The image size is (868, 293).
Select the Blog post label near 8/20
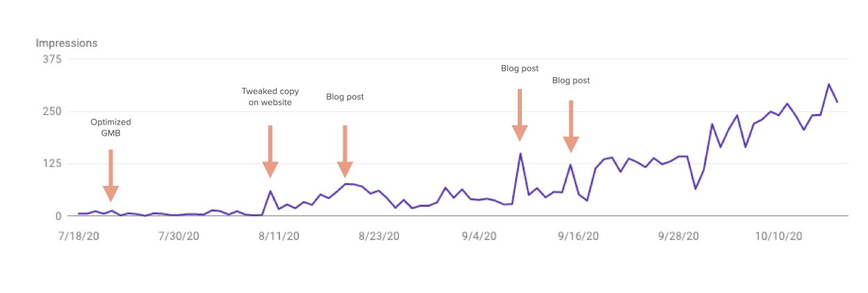(345, 97)
